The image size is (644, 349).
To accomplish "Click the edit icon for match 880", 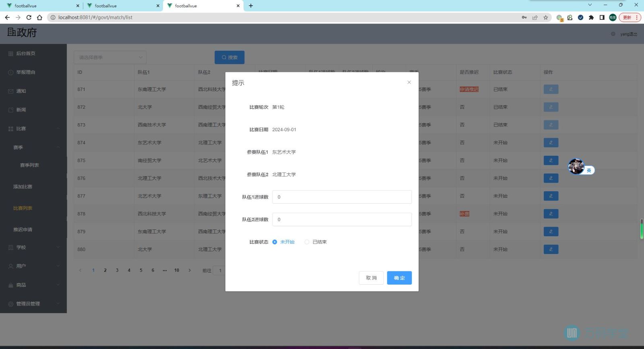I will pyautogui.click(x=551, y=249).
